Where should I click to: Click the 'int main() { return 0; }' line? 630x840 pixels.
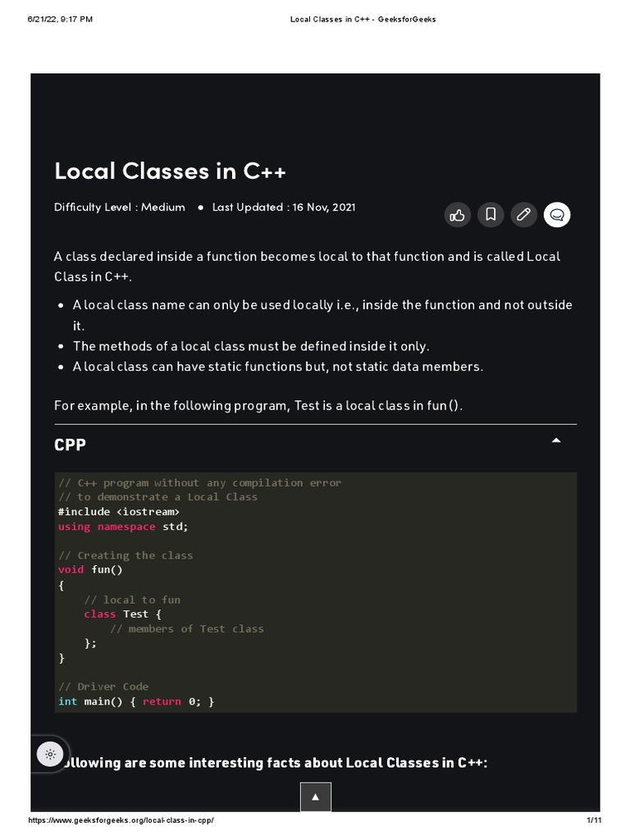[x=136, y=701]
